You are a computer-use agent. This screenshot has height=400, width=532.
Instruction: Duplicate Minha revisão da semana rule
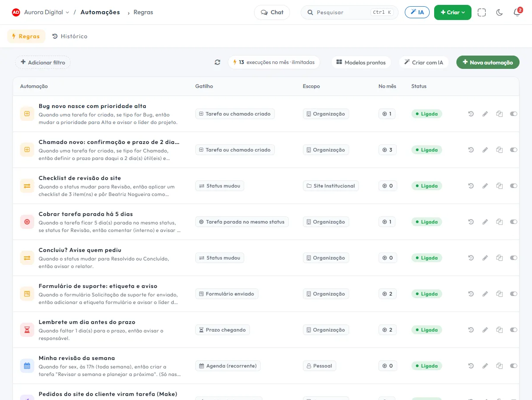(500, 366)
